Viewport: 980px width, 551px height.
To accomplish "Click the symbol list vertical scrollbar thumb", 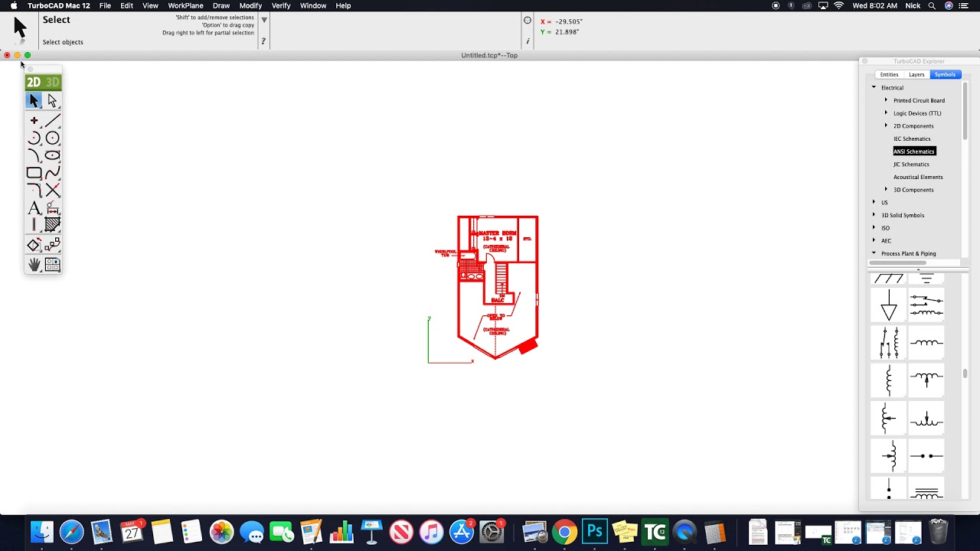I will 965,374.
